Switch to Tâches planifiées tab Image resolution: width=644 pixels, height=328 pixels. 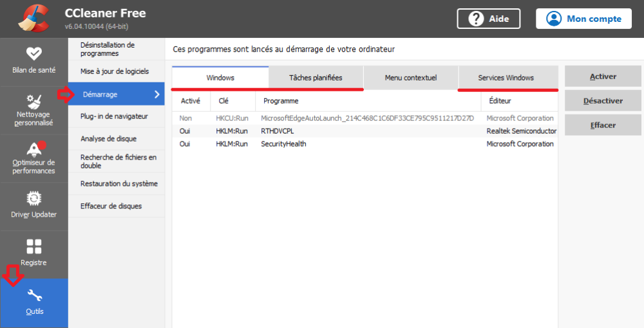[x=316, y=78]
